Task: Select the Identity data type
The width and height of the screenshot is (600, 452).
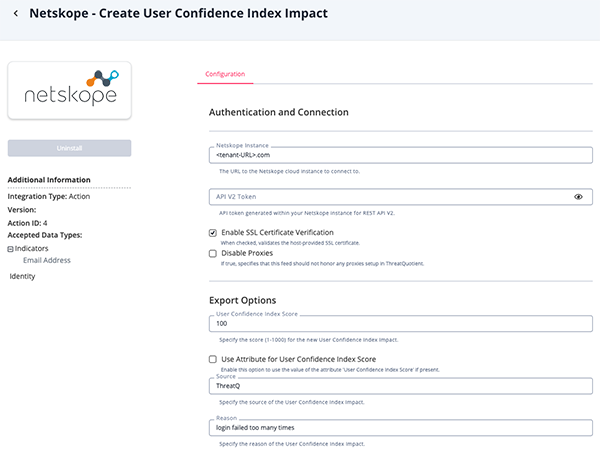Action: click(22, 276)
